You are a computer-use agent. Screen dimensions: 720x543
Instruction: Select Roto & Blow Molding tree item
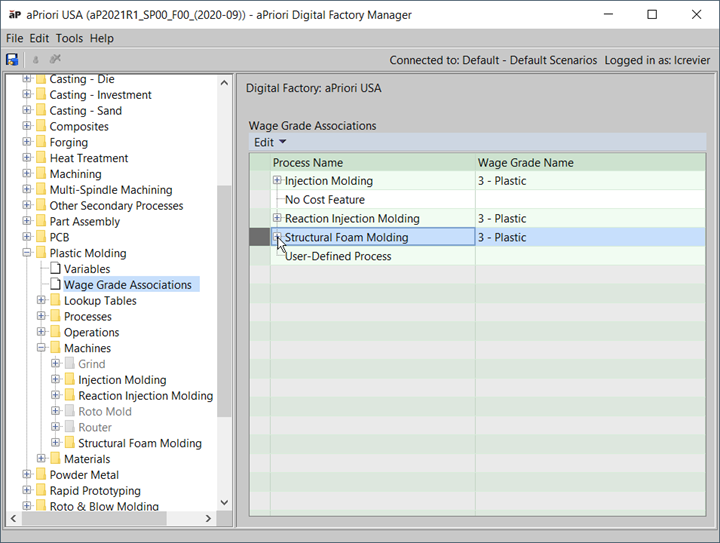click(104, 506)
